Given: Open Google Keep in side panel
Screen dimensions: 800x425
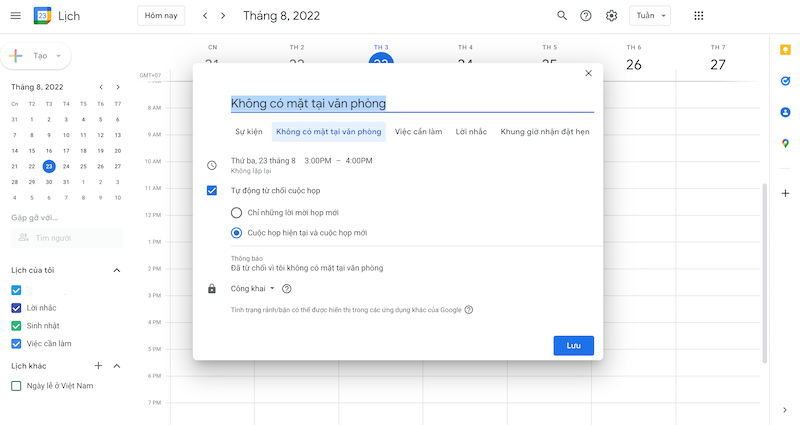Looking at the screenshot, I should 785,49.
